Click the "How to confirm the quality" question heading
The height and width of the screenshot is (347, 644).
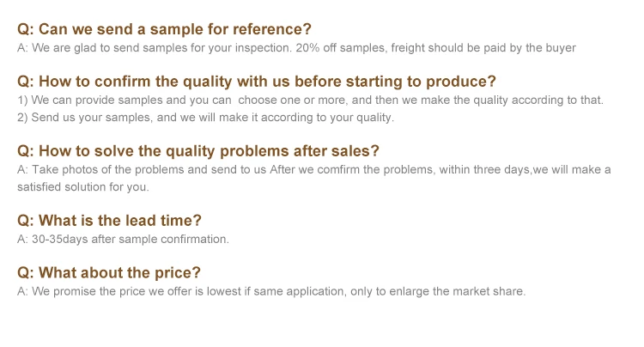(257, 82)
